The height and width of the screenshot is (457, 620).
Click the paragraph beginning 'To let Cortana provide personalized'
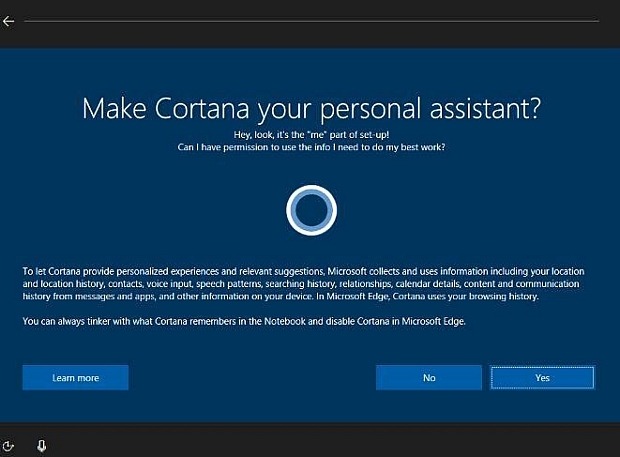click(303, 284)
